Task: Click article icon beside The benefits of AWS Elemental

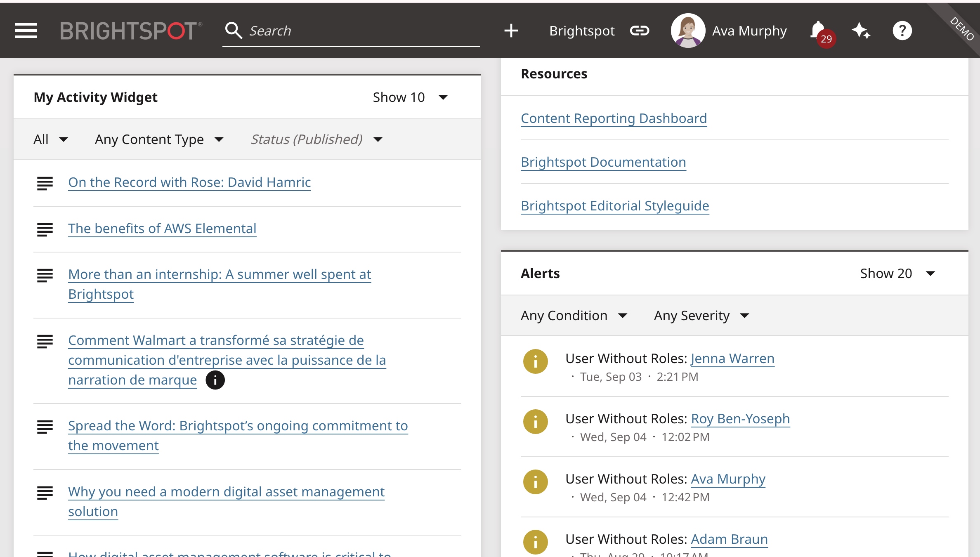Action: [x=45, y=230]
